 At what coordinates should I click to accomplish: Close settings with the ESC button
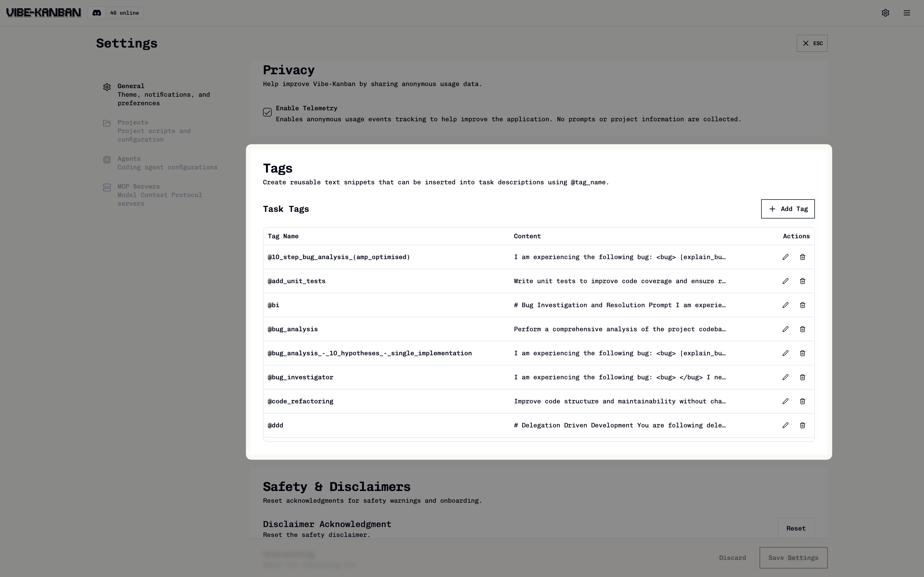tap(812, 43)
